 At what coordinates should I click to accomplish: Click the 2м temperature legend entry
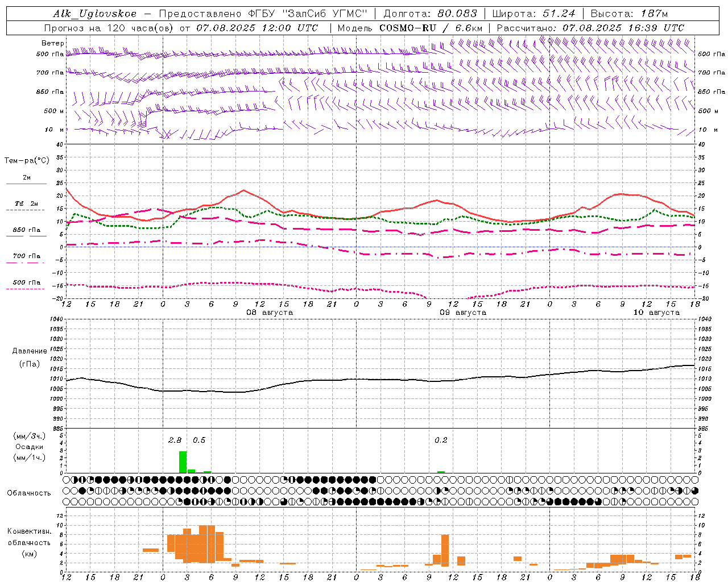point(27,177)
